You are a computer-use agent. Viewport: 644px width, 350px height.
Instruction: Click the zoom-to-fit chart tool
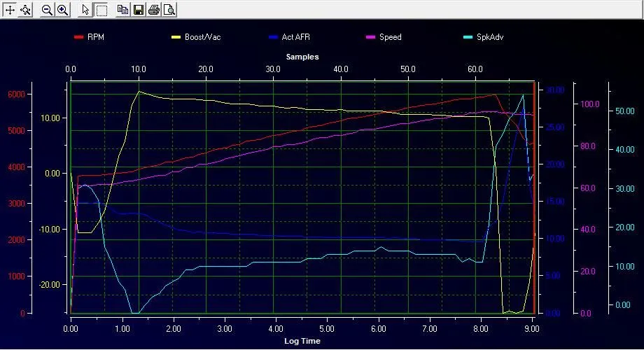click(x=25, y=10)
